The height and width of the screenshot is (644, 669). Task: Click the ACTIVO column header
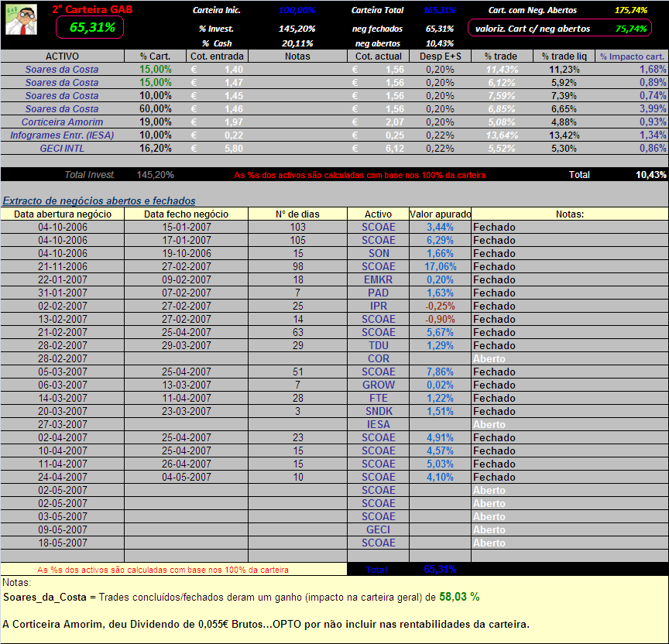62,57
